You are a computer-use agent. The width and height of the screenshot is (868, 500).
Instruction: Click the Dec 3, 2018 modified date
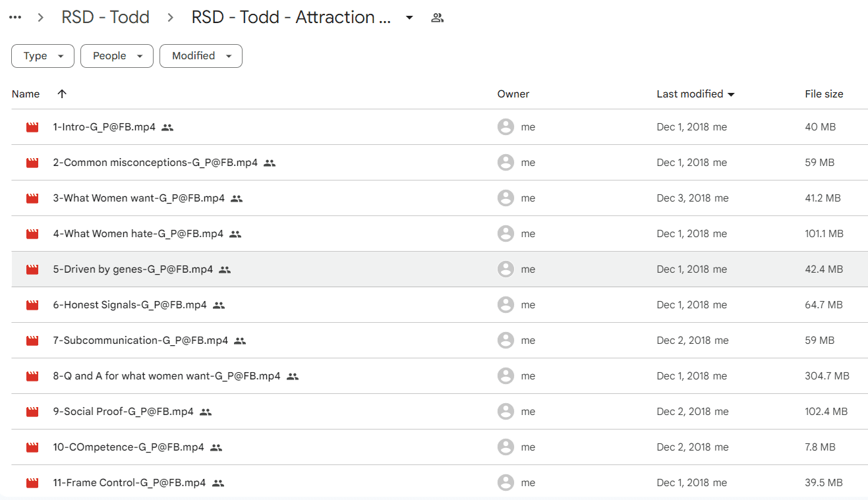point(683,198)
